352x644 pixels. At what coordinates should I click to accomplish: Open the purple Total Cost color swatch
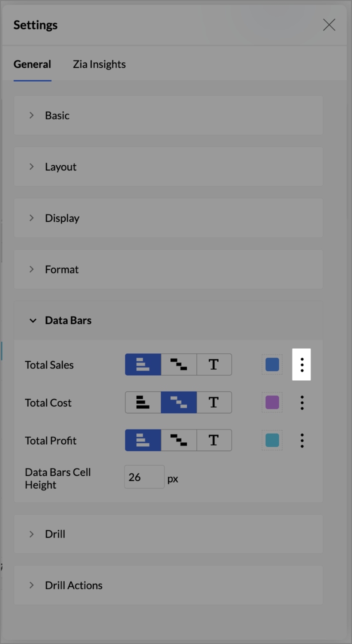pyautogui.click(x=272, y=402)
